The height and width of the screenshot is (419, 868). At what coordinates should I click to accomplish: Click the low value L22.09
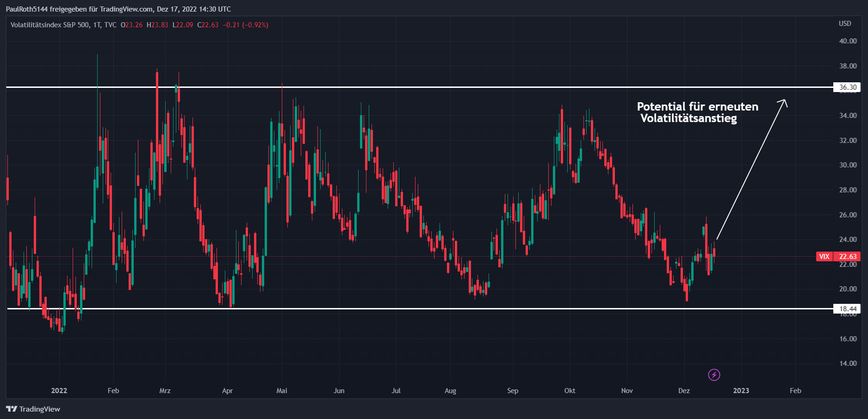click(183, 25)
